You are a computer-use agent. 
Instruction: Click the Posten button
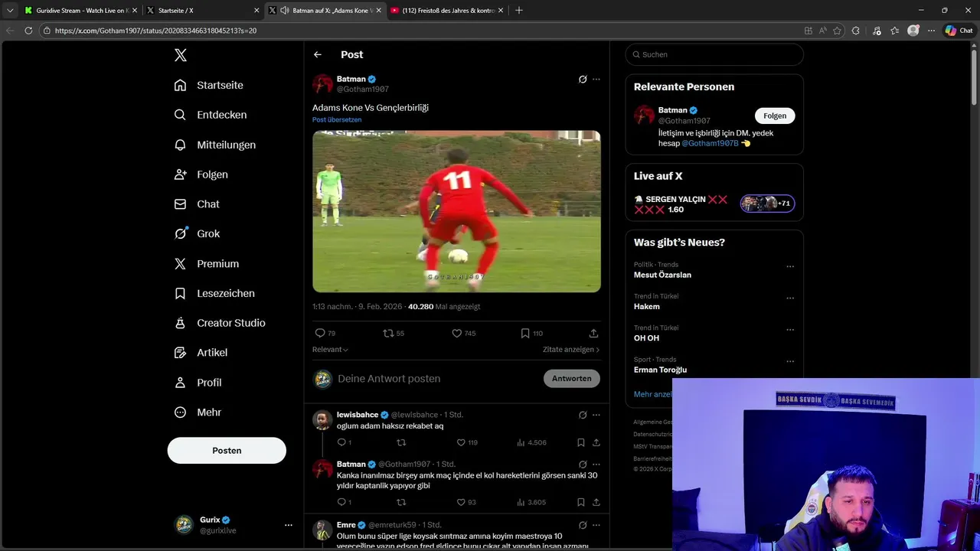[227, 451]
